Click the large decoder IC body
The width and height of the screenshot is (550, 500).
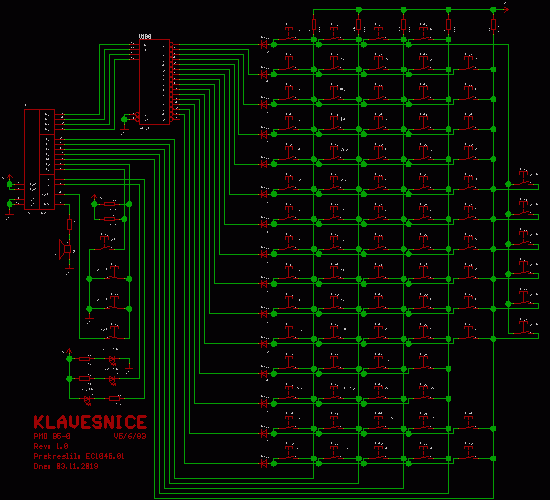[154, 82]
